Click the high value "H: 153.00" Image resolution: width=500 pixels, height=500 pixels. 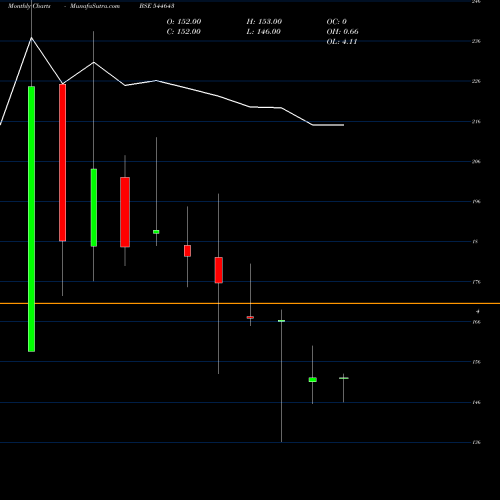(x=264, y=22)
